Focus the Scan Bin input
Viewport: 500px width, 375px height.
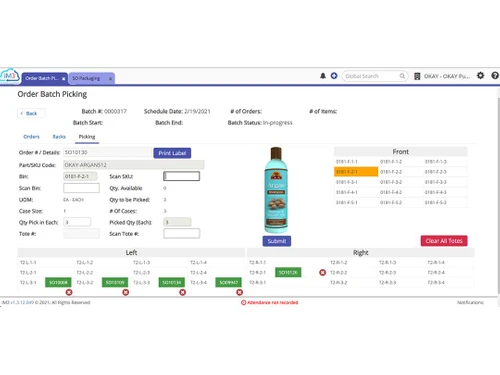81,188
